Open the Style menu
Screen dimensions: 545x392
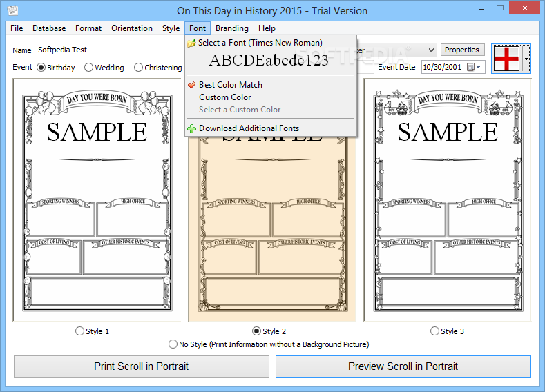point(171,28)
